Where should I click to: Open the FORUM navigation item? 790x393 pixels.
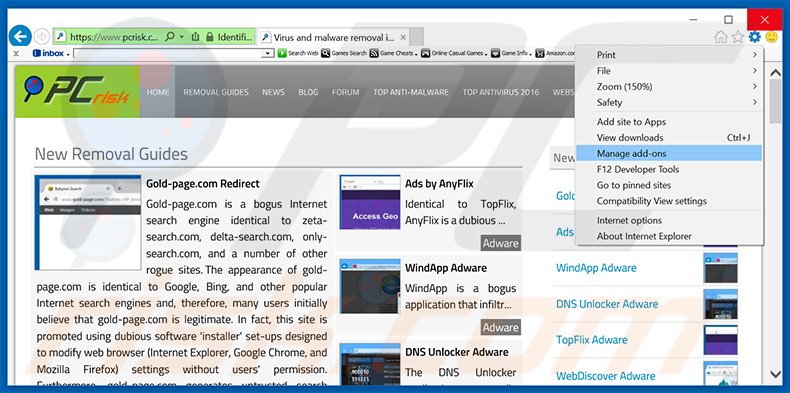point(345,92)
